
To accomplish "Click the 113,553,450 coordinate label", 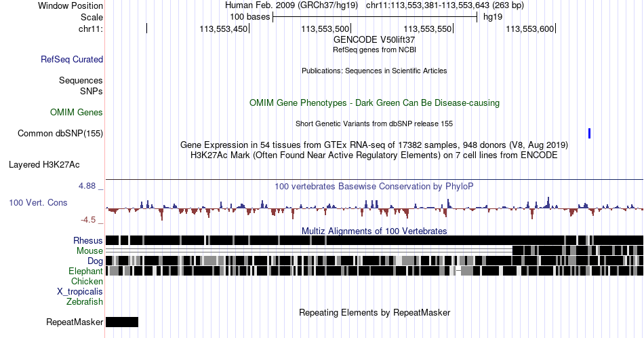I will (x=224, y=29).
